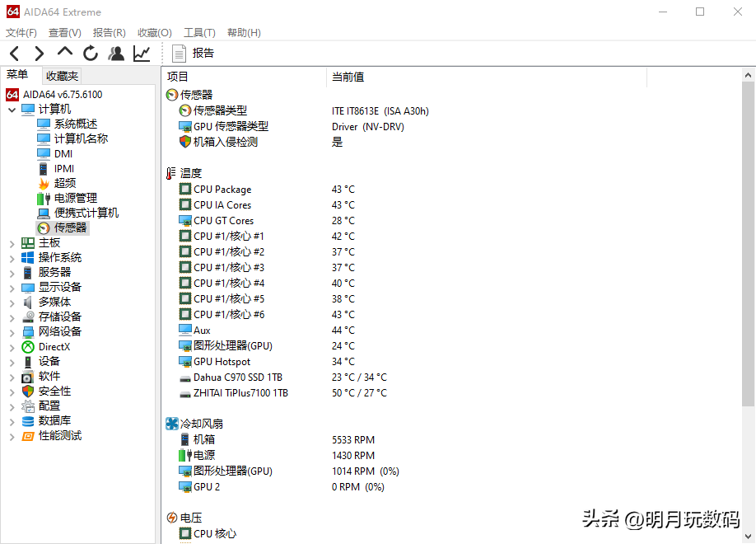Expand the 存储设备 tree node
The width and height of the screenshot is (756, 544).
point(12,318)
